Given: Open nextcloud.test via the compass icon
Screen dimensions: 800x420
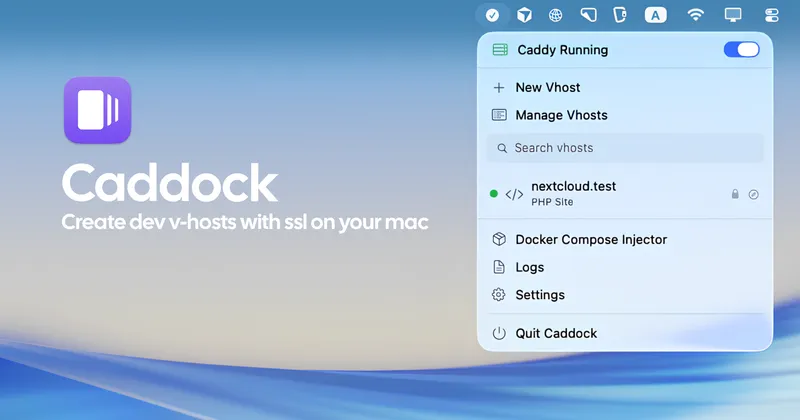Looking at the screenshot, I should pos(754,194).
